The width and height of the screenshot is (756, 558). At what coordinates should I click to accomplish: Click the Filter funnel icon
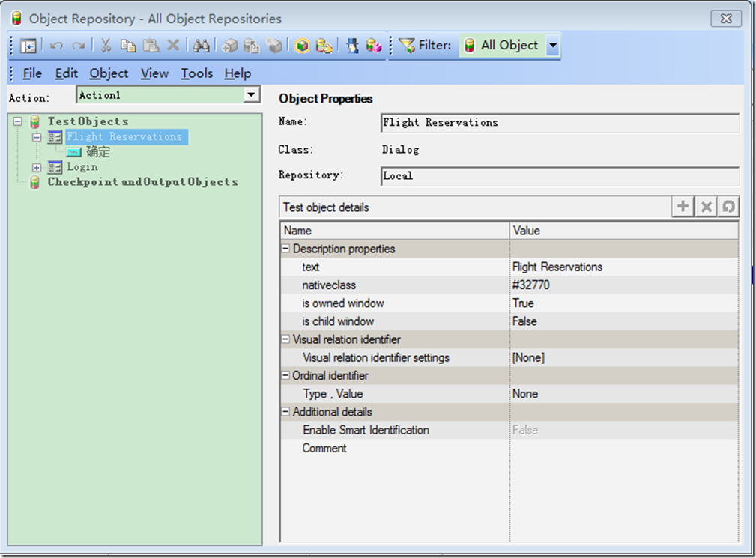coord(408,45)
